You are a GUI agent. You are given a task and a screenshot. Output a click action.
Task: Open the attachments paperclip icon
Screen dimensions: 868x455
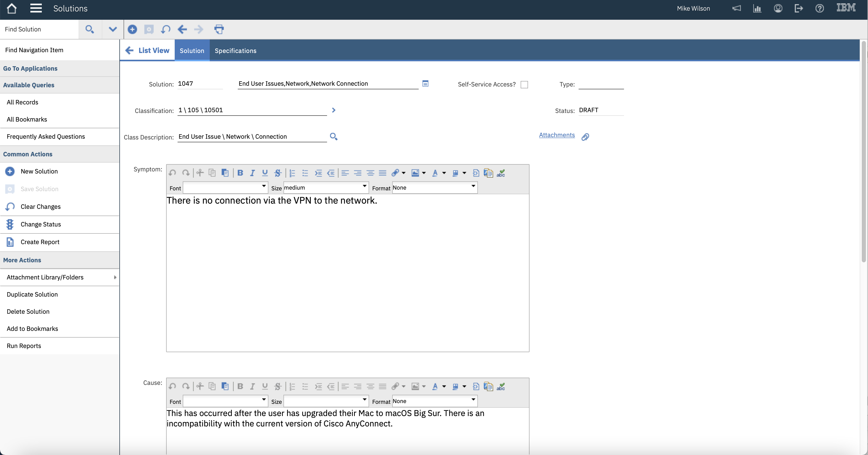coord(585,137)
